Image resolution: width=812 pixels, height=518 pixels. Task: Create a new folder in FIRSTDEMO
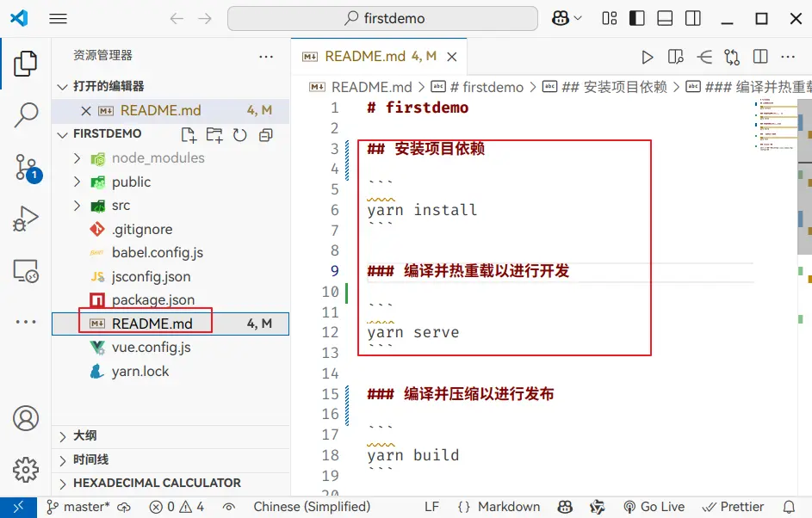214,135
